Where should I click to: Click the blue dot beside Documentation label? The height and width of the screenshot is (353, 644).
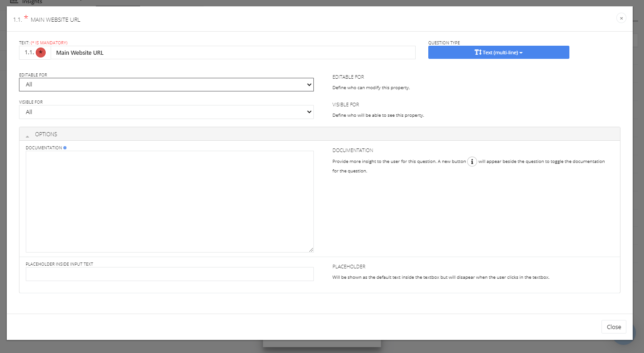point(65,148)
